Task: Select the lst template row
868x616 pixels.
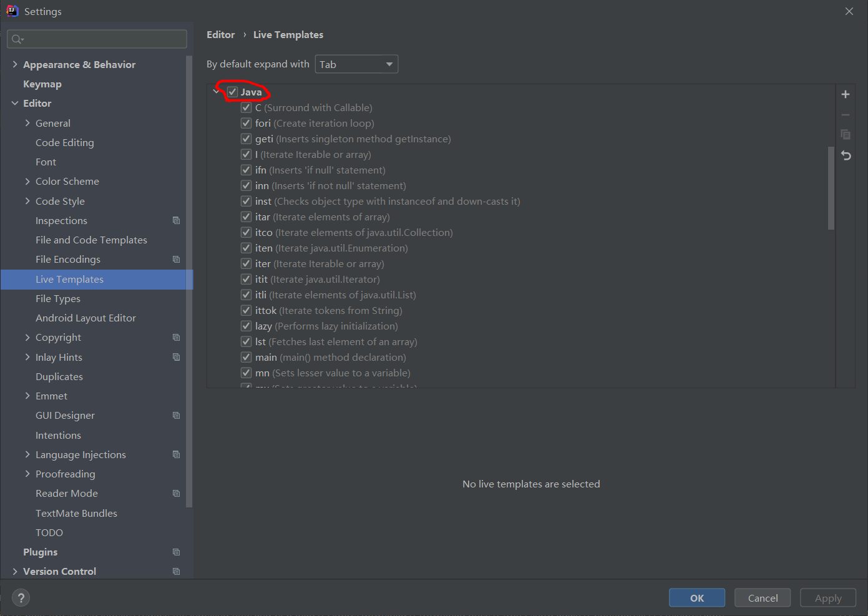Action: [336, 341]
